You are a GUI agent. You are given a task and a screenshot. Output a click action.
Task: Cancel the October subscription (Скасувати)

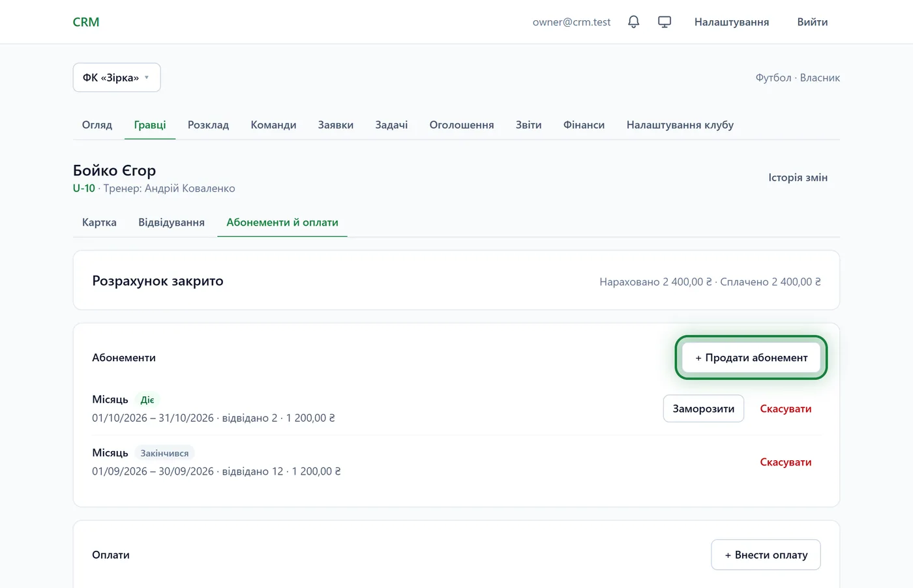(786, 409)
